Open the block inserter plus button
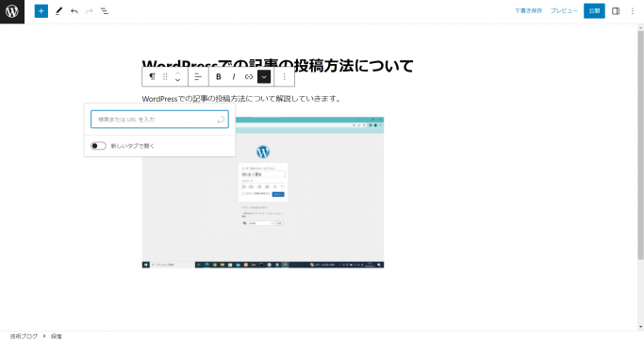The image size is (644, 339). pos(41,11)
